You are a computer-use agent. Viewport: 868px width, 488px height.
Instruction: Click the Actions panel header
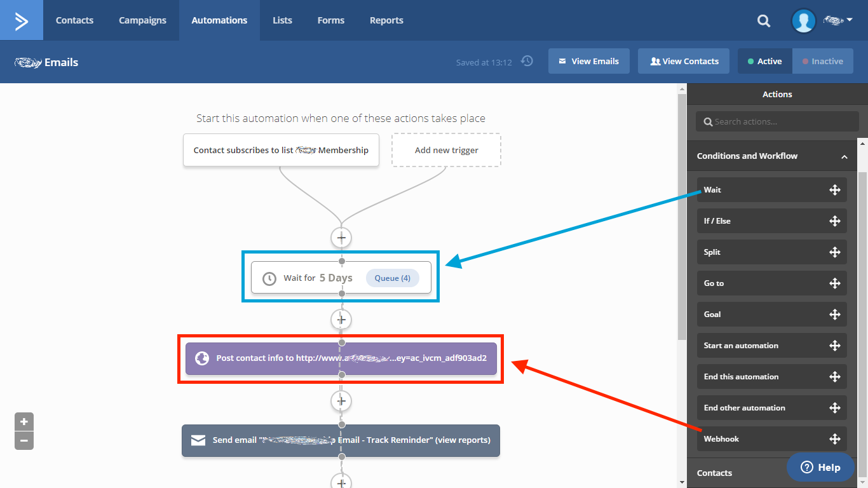[777, 94]
